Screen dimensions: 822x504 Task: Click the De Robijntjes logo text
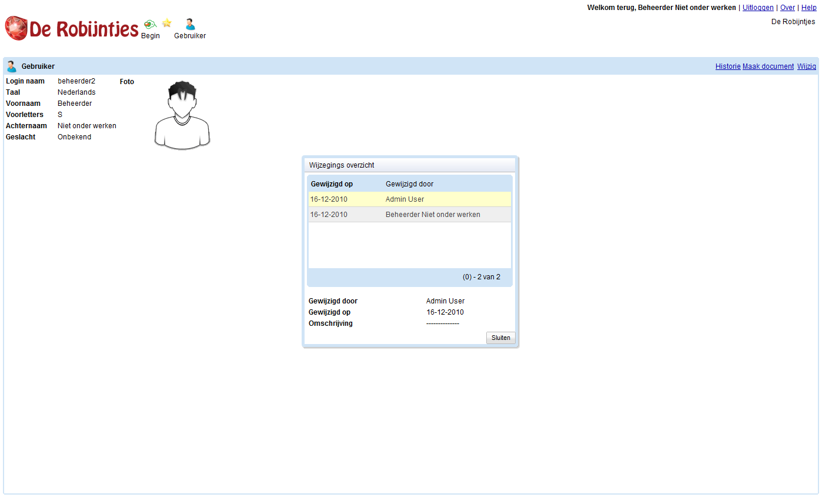(84, 29)
